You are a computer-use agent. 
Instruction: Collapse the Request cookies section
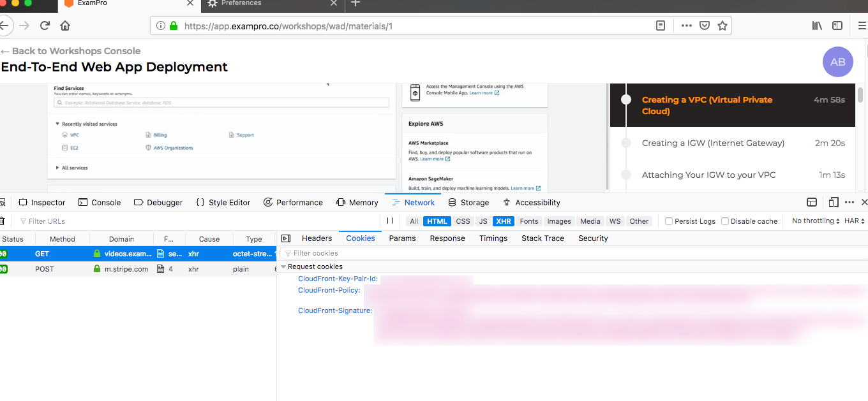tap(283, 266)
